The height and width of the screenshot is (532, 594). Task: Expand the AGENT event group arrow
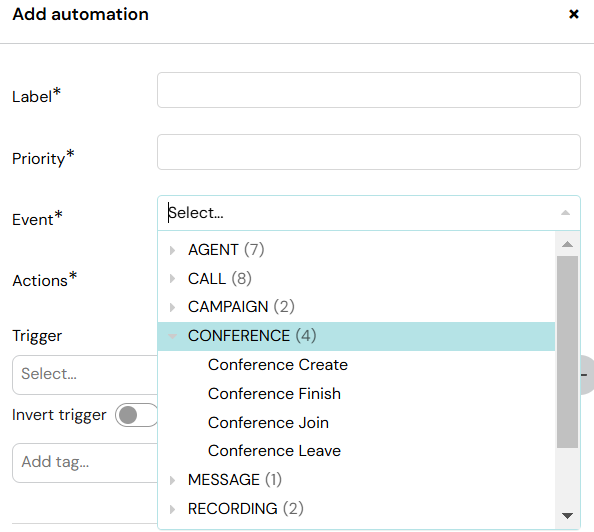pyautogui.click(x=172, y=250)
